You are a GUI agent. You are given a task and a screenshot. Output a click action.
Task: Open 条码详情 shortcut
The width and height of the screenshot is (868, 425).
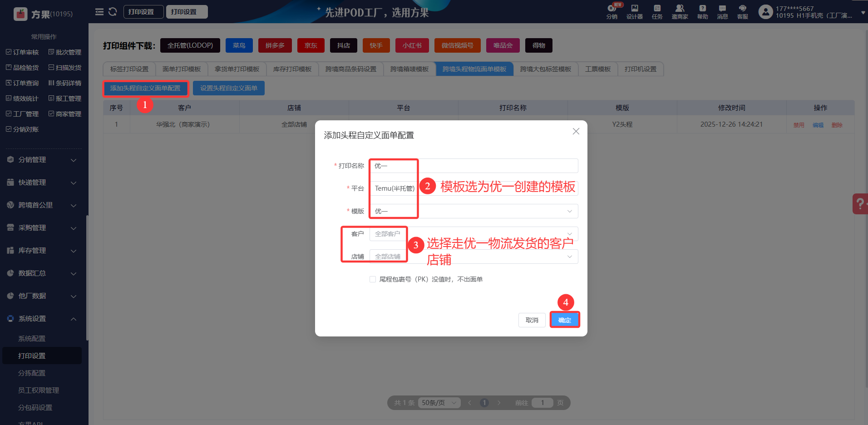tap(65, 83)
